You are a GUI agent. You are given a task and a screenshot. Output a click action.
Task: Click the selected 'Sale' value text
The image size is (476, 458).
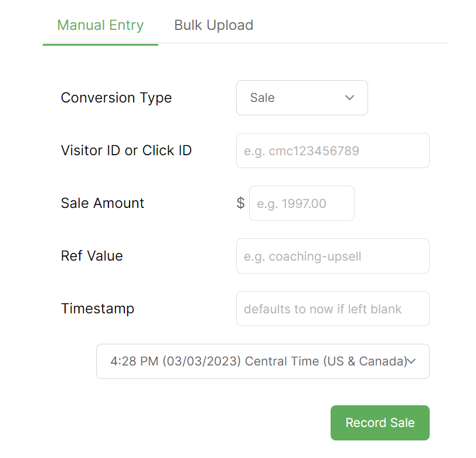click(x=262, y=98)
